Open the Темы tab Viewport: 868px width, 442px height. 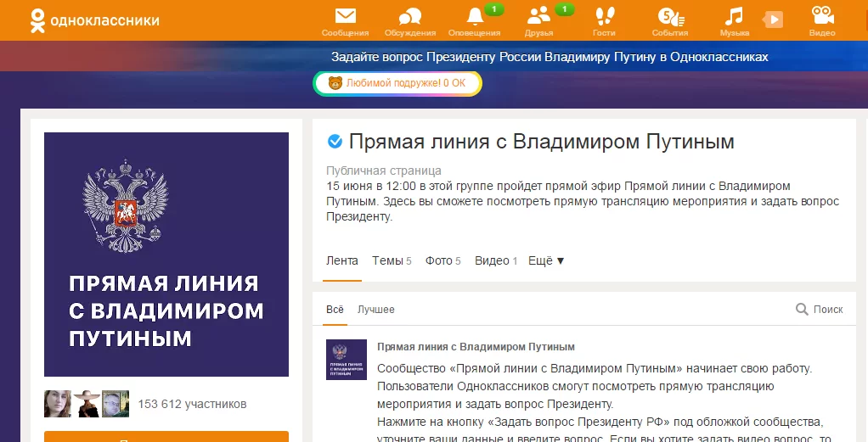[x=392, y=260]
